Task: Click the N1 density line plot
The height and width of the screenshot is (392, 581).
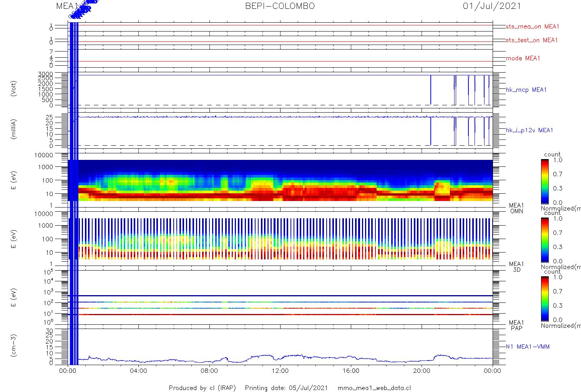Action: (280, 346)
